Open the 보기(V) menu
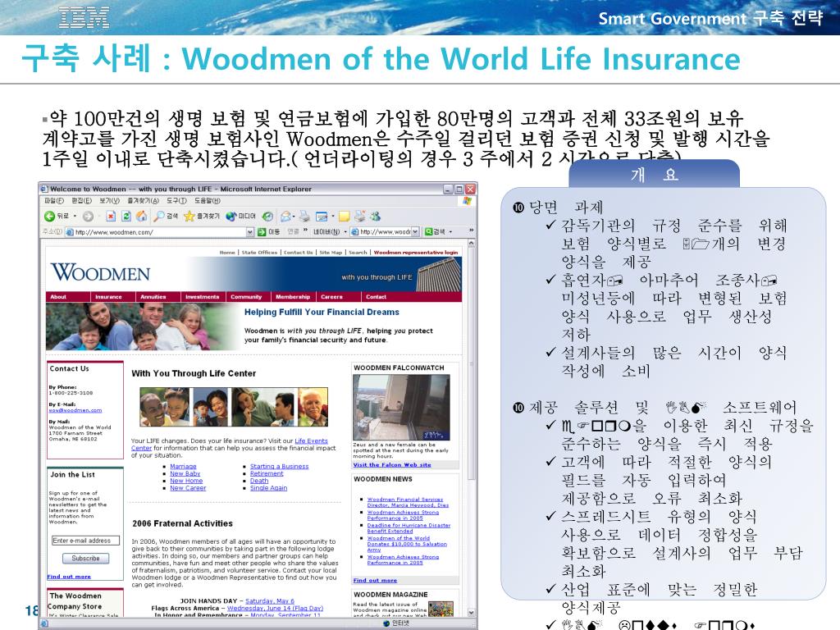This screenshot has height=630, width=840. coord(109,201)
